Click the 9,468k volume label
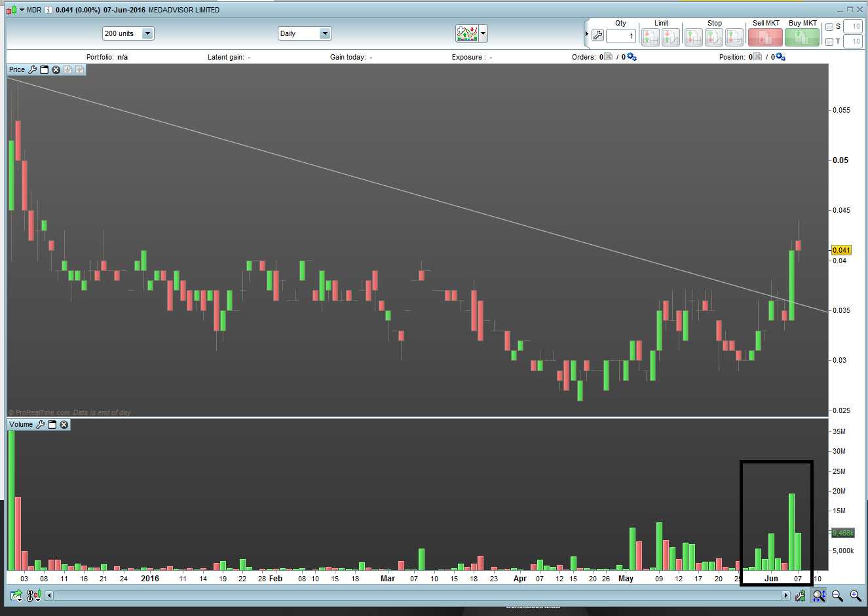This screenshot has height=616, width=868. [842, 533]
